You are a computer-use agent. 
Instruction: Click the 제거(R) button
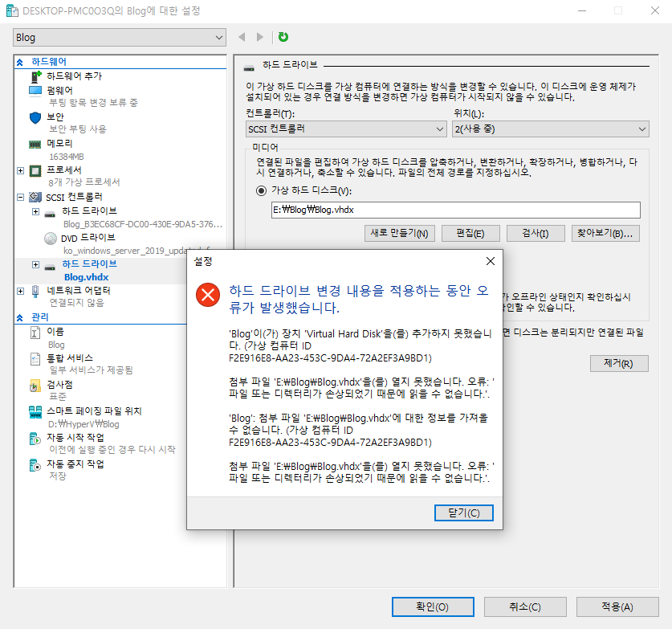(x=619, y=364)
